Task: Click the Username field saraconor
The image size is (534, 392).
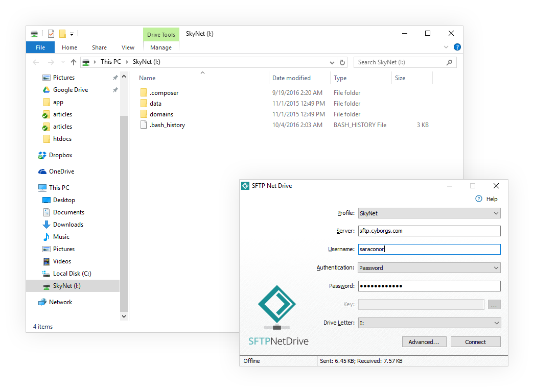Action: click(429, 249)
